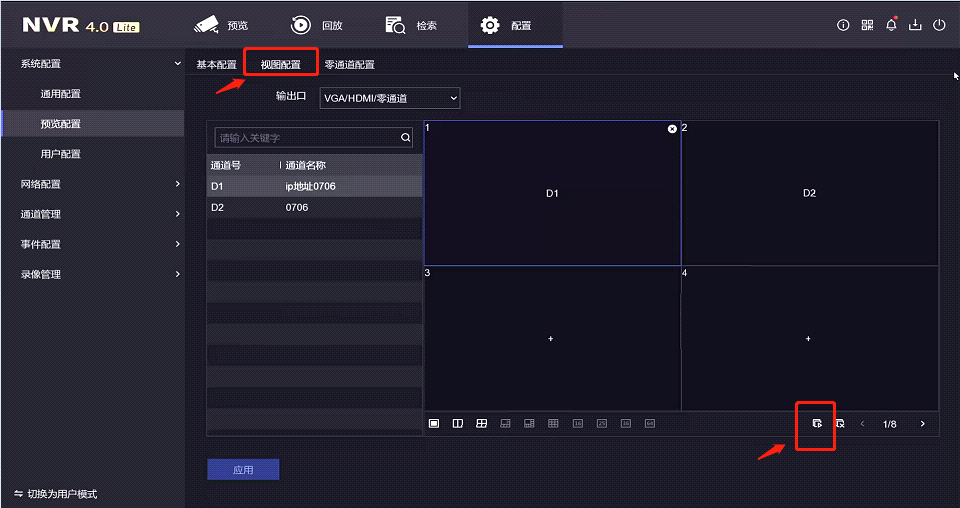Open the 回放 playback tab
Image resolution: width=960 pixels, height=508 pixels.
318,25
